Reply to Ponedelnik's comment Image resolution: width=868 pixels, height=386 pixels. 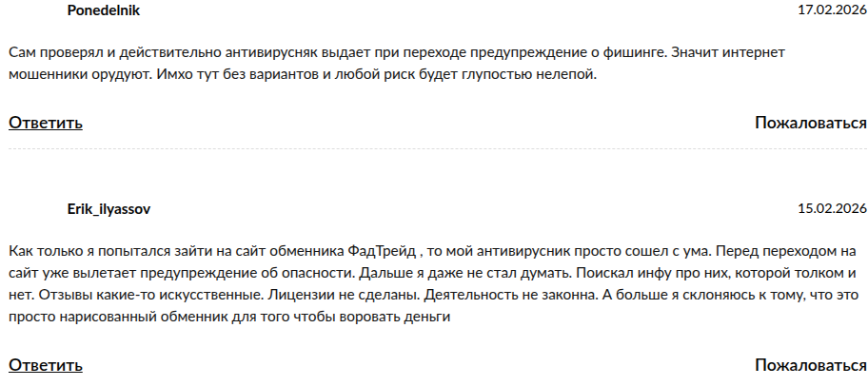tap(46, 123)
